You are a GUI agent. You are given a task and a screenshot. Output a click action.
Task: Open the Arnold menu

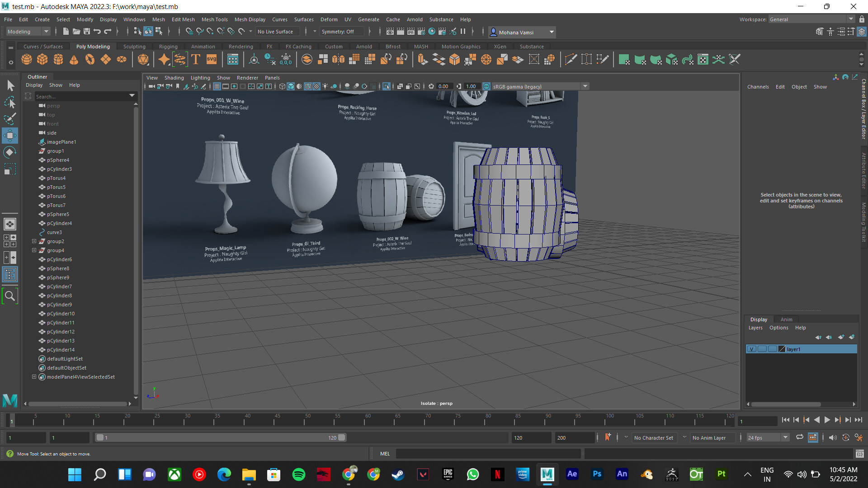[415, 19]
